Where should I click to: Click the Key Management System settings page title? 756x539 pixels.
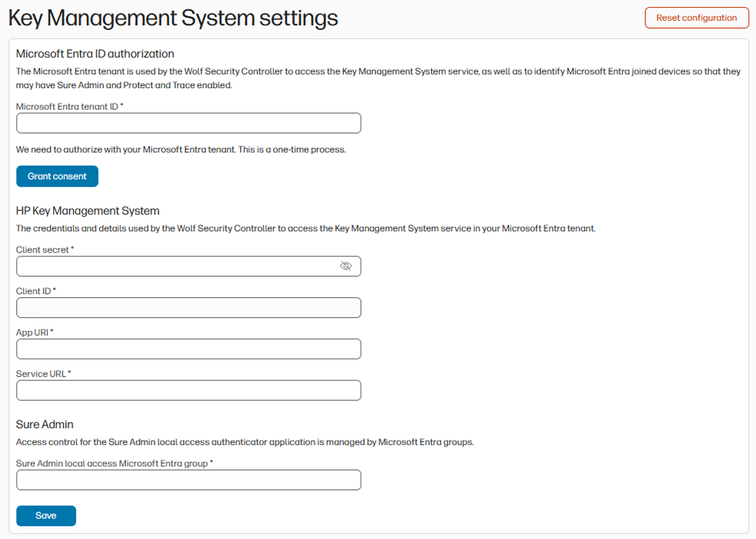click(x=173, y=17)
